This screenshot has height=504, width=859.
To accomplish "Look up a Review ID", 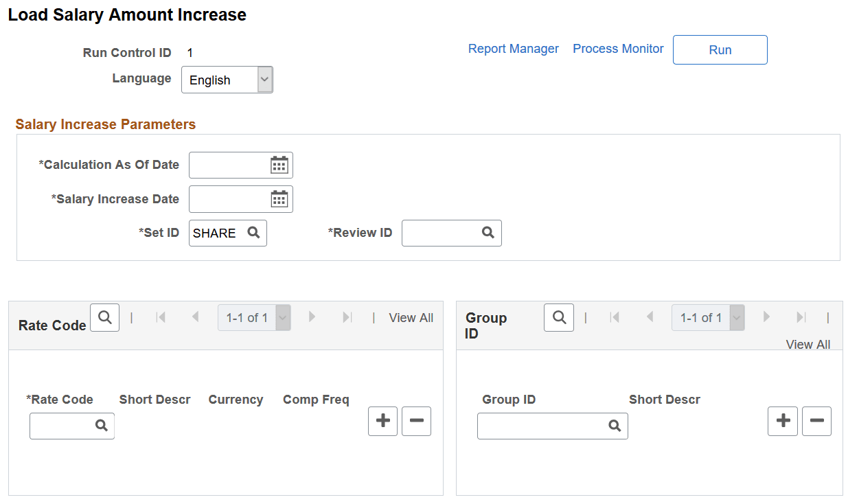I will coord(488,233).
